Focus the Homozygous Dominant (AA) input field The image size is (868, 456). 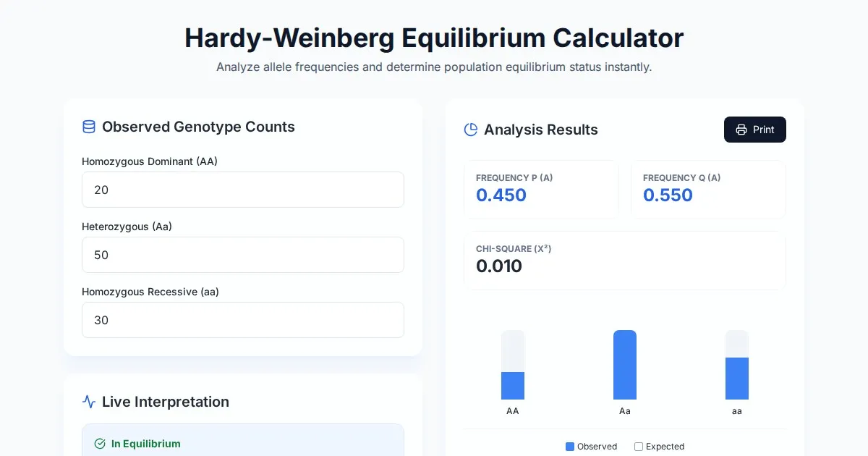[x=242, y=190]
